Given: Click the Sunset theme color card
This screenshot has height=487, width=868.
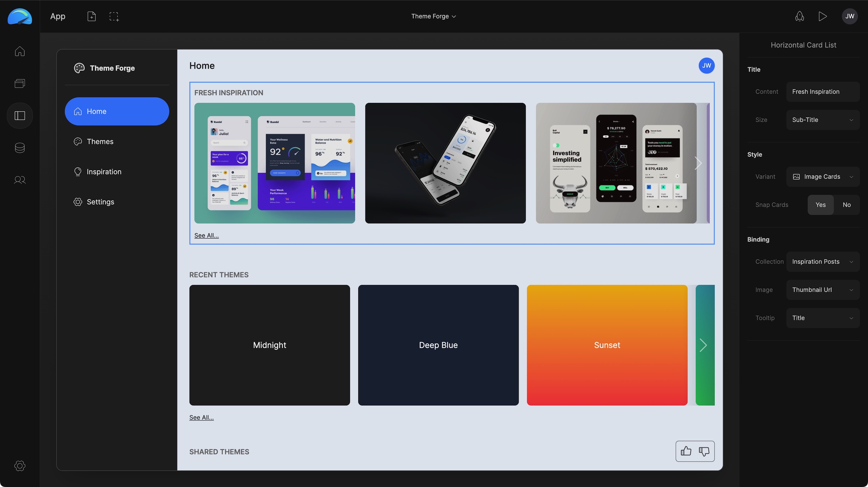Looking at the screenshot, I should pos(607,345).
